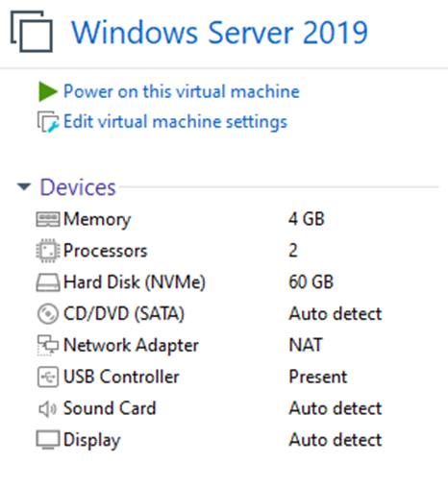Select the Hard Disk (NVMe) label
The image size is (448, 488).
135,282
